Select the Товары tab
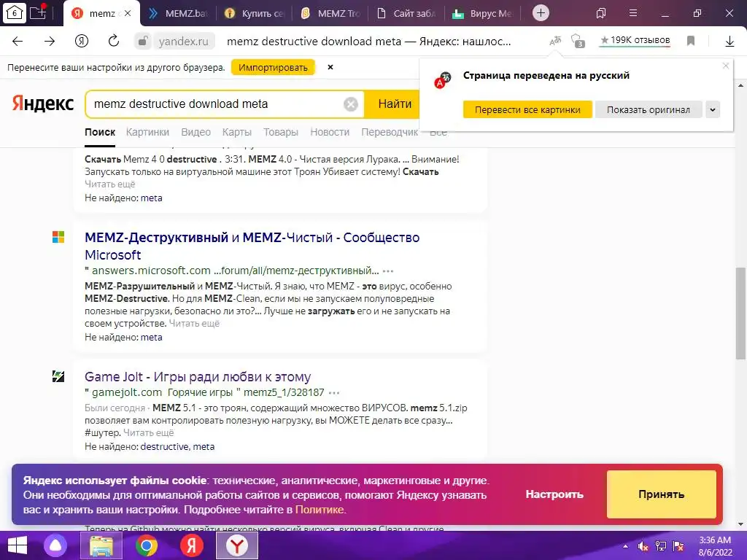Screen dimensions: 747x560 tap(281, 132)
